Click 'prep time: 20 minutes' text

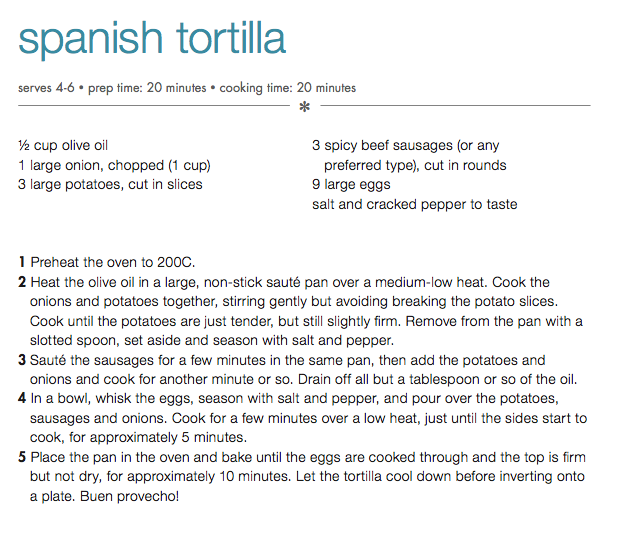[147, 88]
